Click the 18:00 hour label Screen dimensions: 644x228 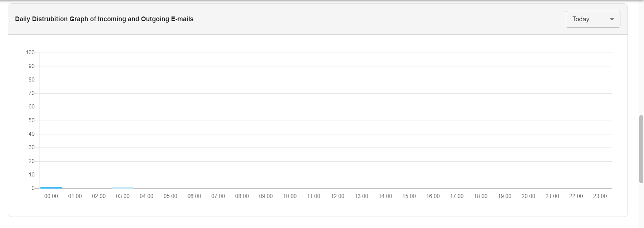[481, 196]
